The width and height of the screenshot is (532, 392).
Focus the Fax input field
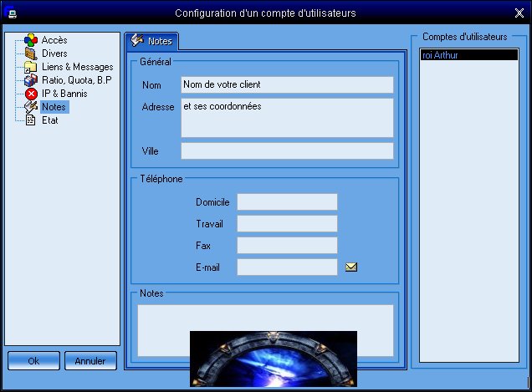(287, 246)
